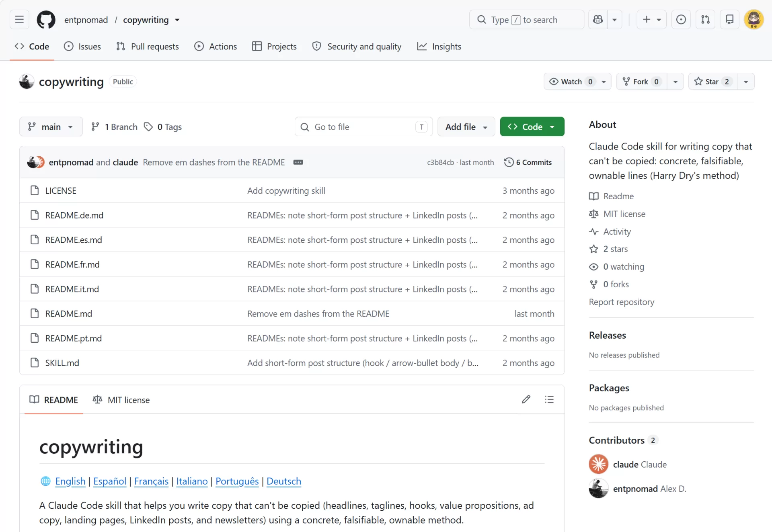Viewport: 772px width, 532px height.
Task: Star the copywriting repository
Action: pyautogui.click(x=712, y=82)
